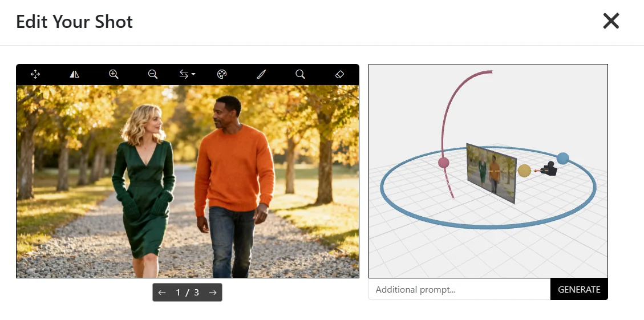Click the yellow distance handle sphere

click(524, 171)
